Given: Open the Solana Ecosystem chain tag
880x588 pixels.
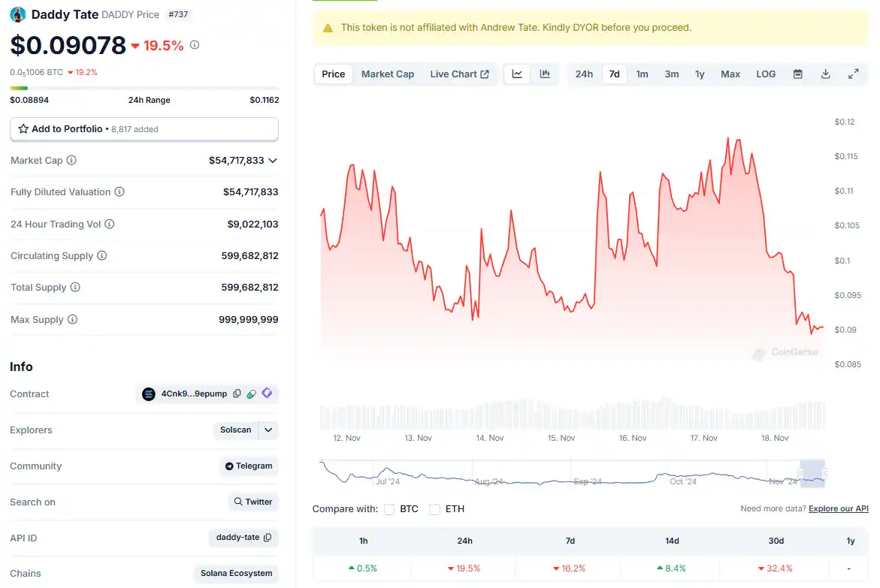Looking at the screenshot, I should (236, 574).
